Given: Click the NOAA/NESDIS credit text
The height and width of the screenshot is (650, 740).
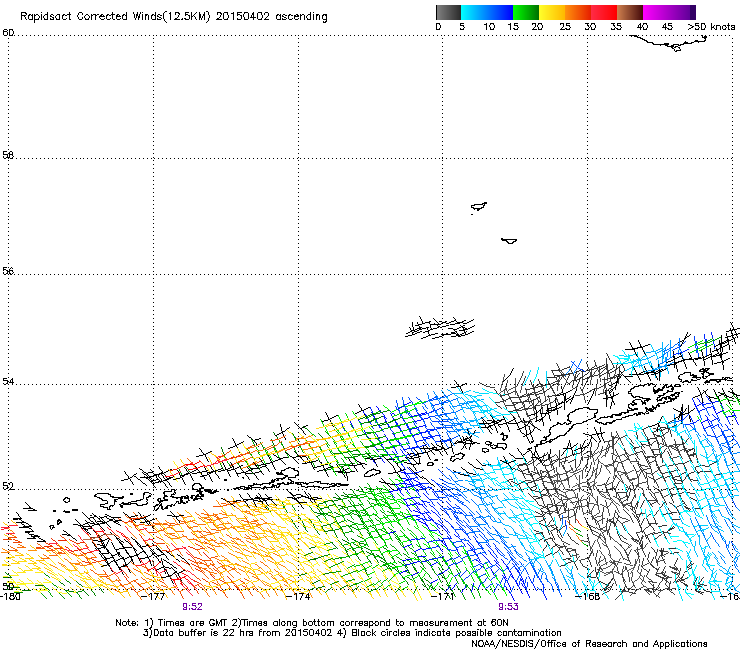Looking at the screenshot, I should pos(589,644).
